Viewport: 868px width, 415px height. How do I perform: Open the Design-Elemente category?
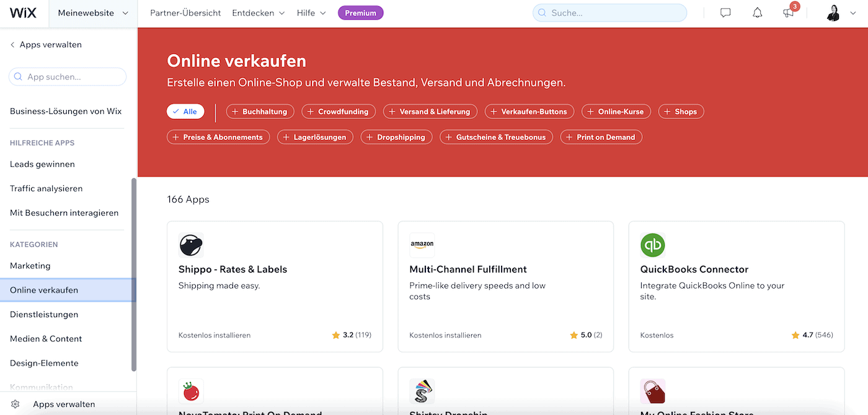coord(44,363)
